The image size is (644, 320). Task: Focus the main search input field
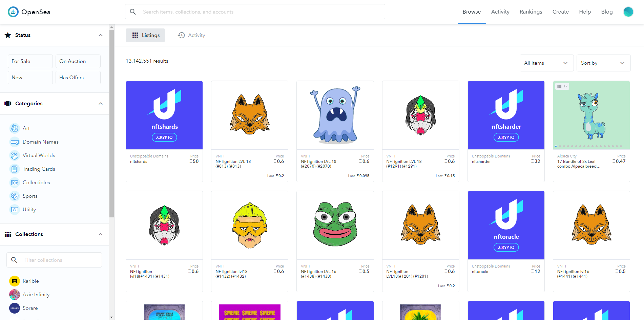(x=255, y=12)
